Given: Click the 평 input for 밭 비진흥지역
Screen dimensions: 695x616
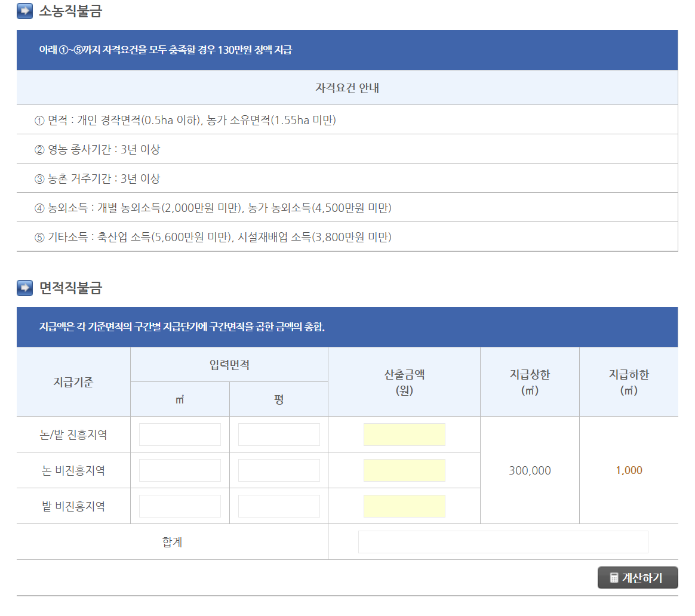Looking at the screenshot, I should [x=278, y=506].
